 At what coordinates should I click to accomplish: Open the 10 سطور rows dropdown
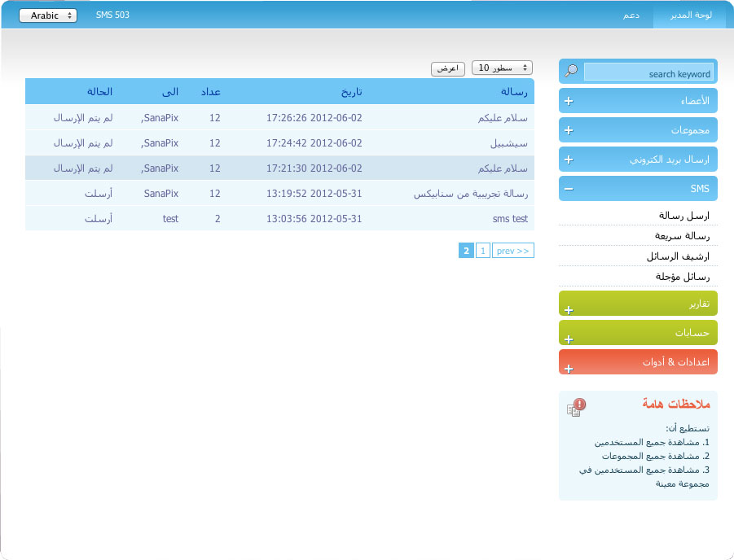(502, 68)
